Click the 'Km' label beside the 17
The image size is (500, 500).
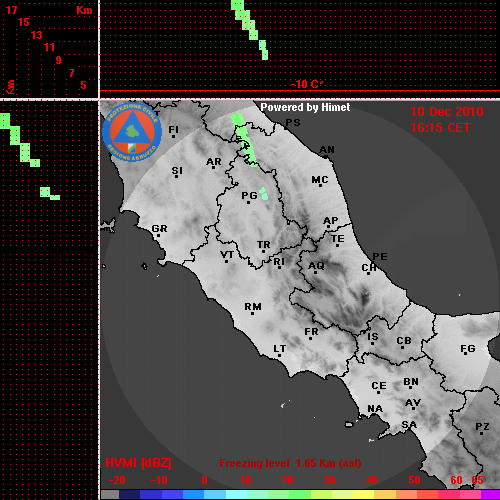pos(84,10)
